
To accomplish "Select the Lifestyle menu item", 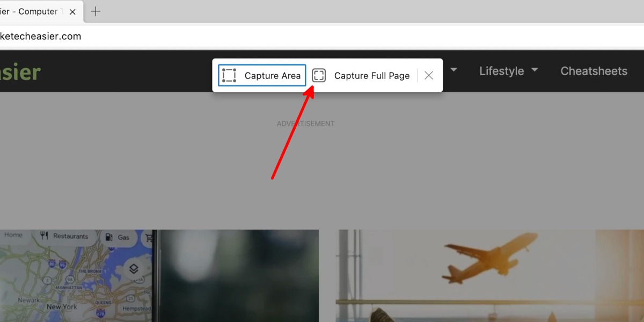I will pos(501,71).
